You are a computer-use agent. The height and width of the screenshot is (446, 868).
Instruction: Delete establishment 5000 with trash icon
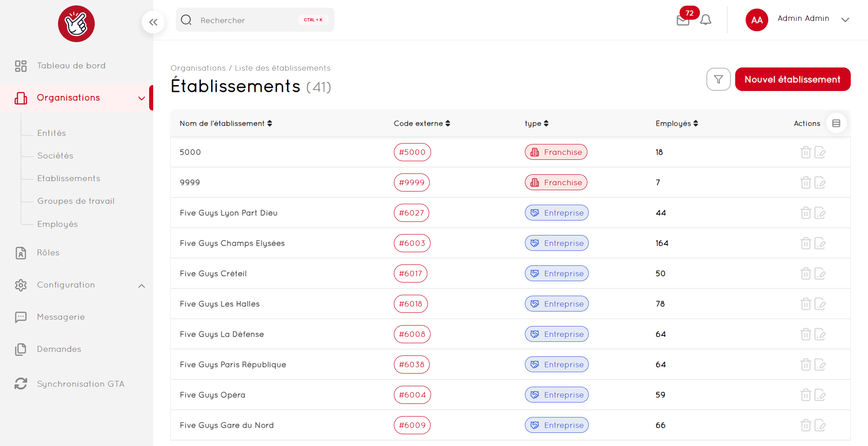tap(805, 152)
